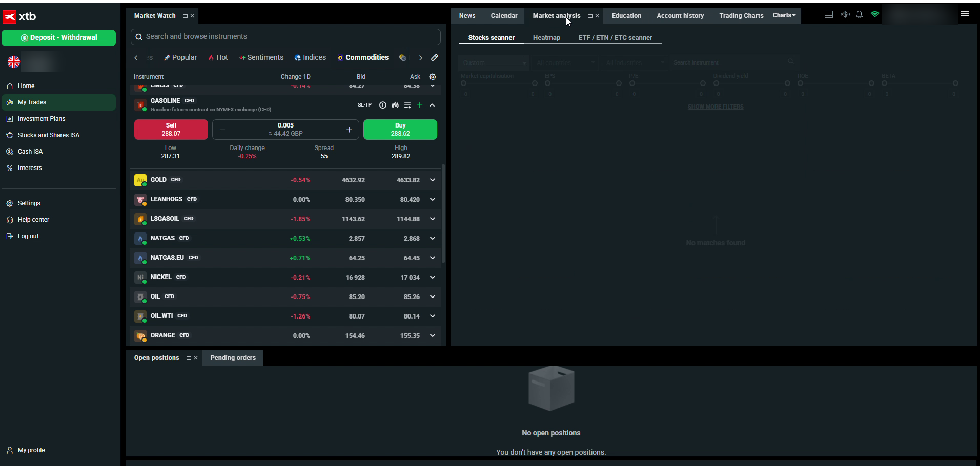Check connection status wifi icon

tap(875, 15)
